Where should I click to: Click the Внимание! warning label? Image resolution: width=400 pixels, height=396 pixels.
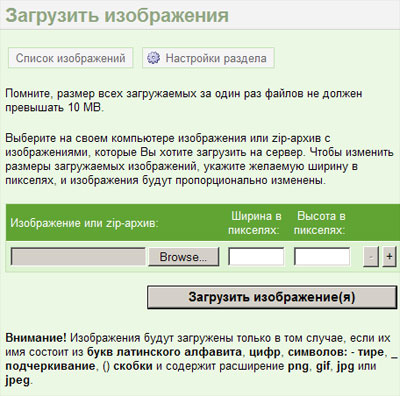pos(36,338)
